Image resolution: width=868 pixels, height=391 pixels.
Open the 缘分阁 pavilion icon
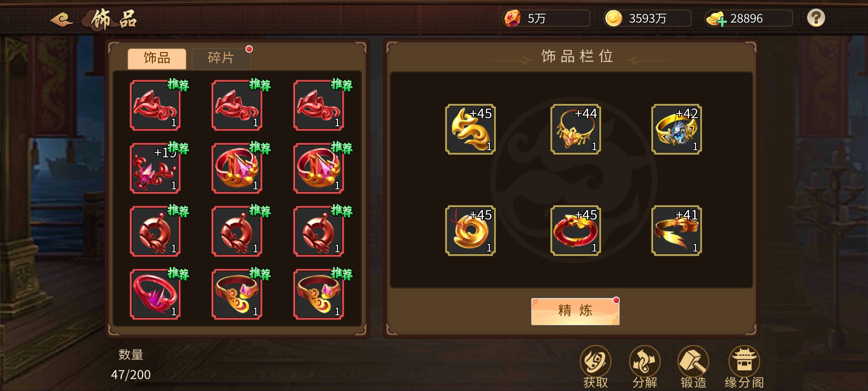click(x=744, y=367)
